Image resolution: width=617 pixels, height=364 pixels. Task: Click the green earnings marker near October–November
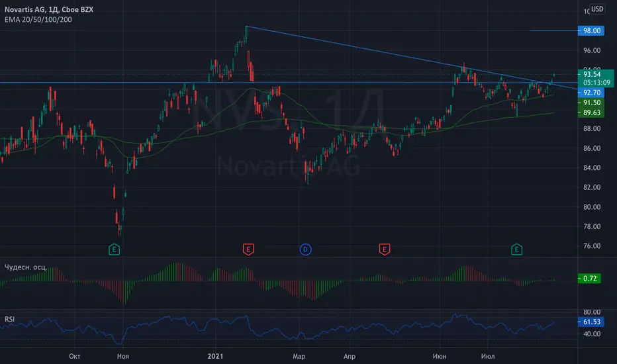point(114,249)
